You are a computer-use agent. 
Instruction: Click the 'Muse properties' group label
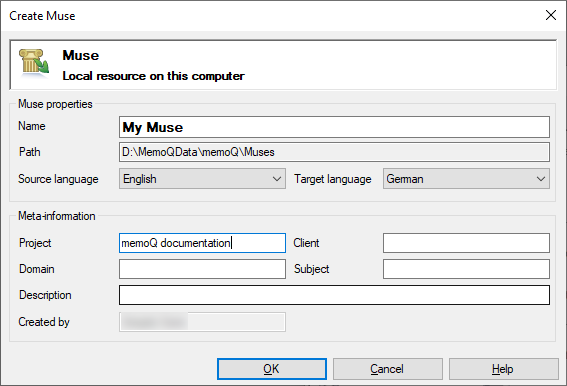[55, 104]
